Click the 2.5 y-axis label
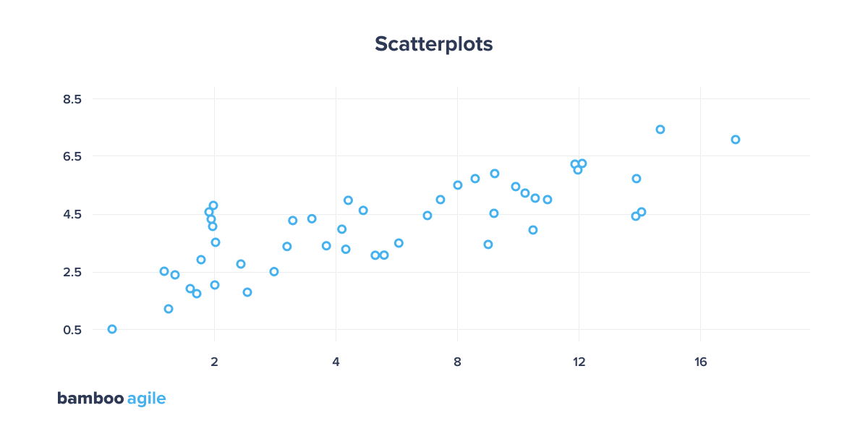This screenshot has height=434, width=868. pos(72,272)
